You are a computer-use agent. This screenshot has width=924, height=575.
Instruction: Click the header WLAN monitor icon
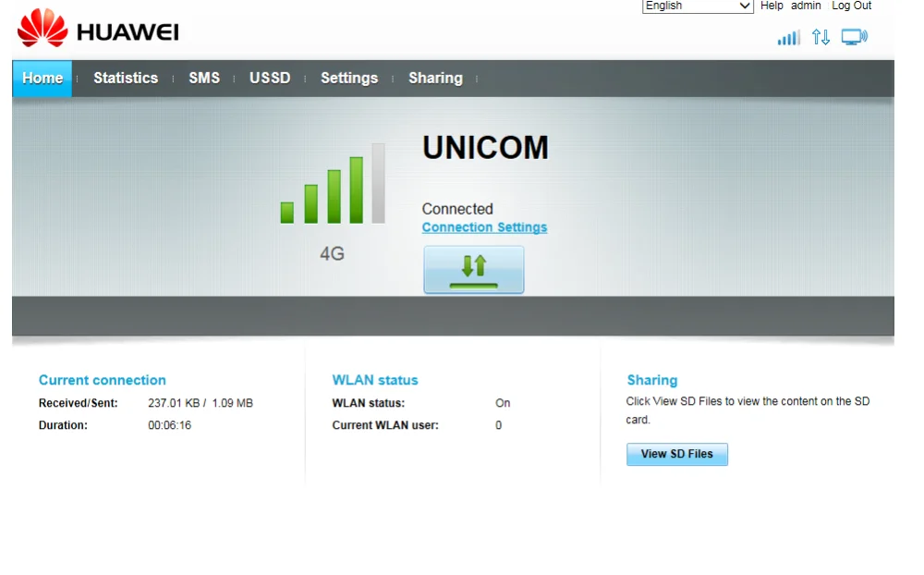(x=855, y=37)
